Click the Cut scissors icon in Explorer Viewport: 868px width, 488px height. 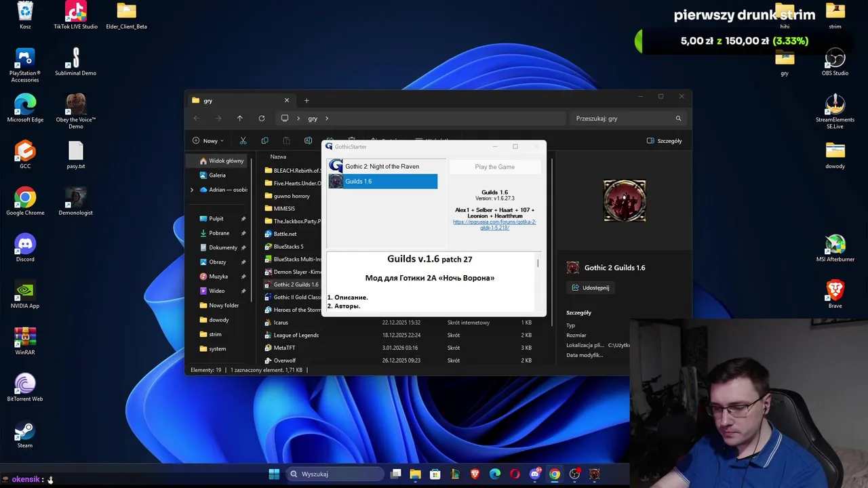[x=243, y=140]
